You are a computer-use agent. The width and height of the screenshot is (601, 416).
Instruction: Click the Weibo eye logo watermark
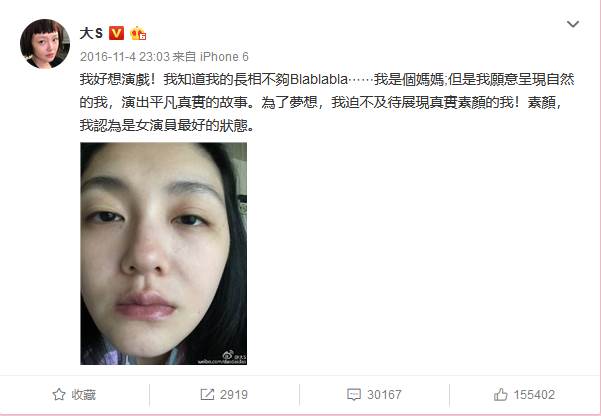coord(228,355)
